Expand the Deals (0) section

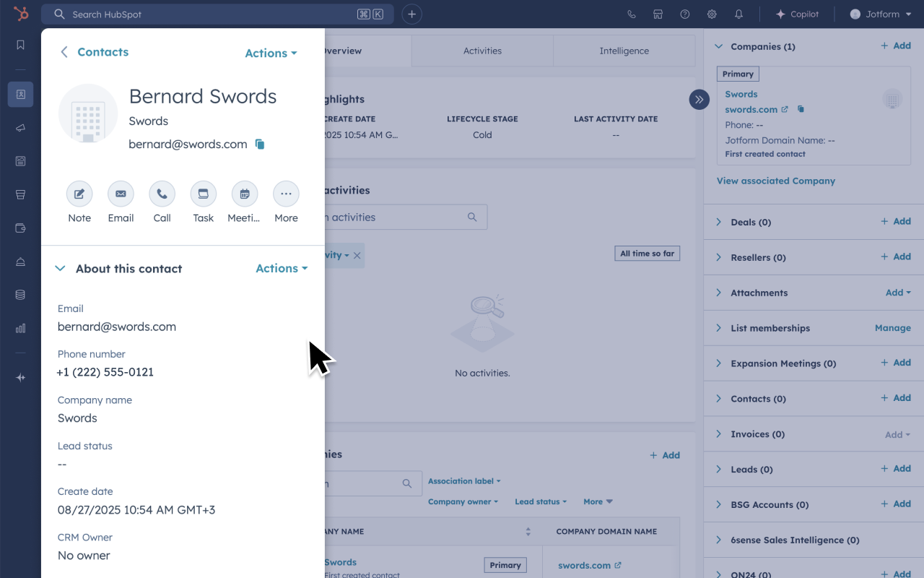point(718,223)
